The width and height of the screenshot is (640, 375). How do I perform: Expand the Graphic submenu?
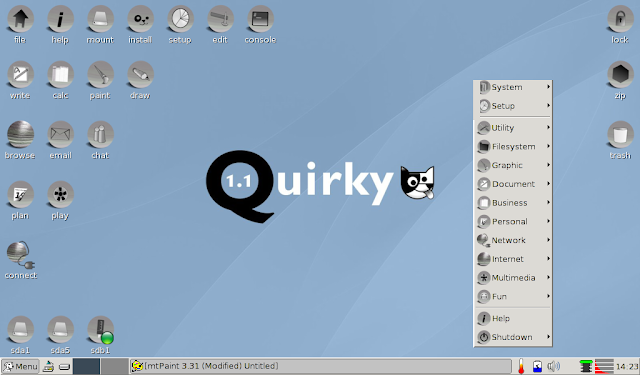[513, 165]
